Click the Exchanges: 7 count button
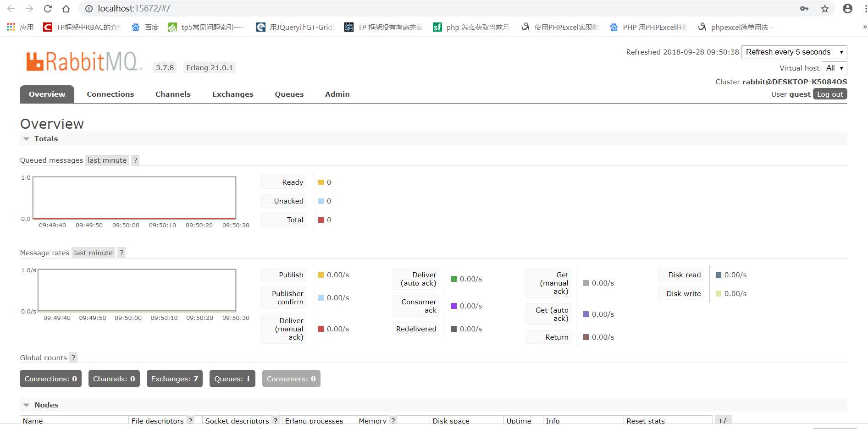Viewport: 868px width, 429px height. click(x=174, y=379)
